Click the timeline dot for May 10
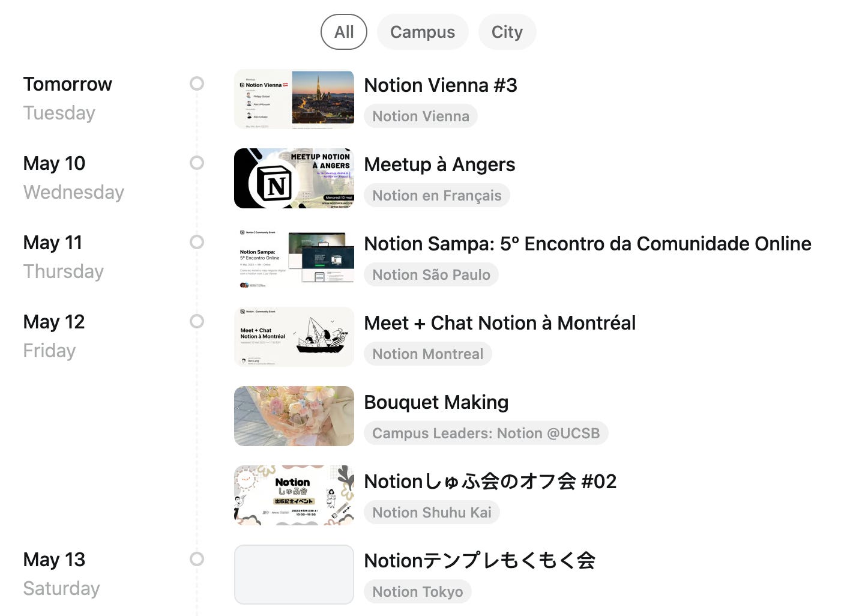The height and width of the screenshot is (616, 868). tap(197, 163)
